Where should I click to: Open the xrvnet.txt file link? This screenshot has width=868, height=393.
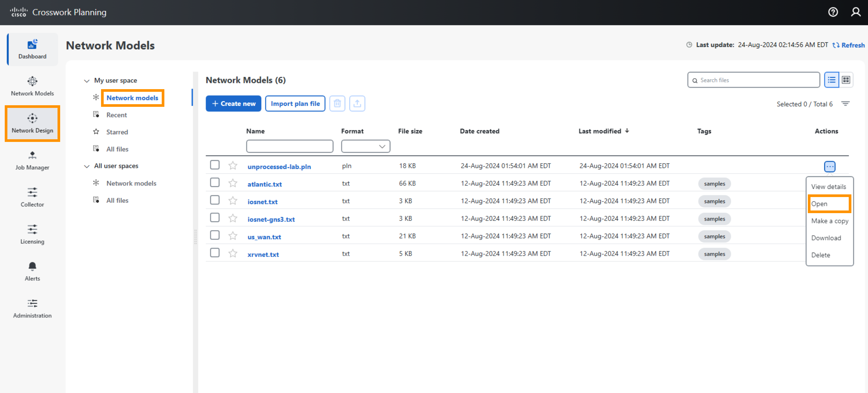tap(263, 254)
